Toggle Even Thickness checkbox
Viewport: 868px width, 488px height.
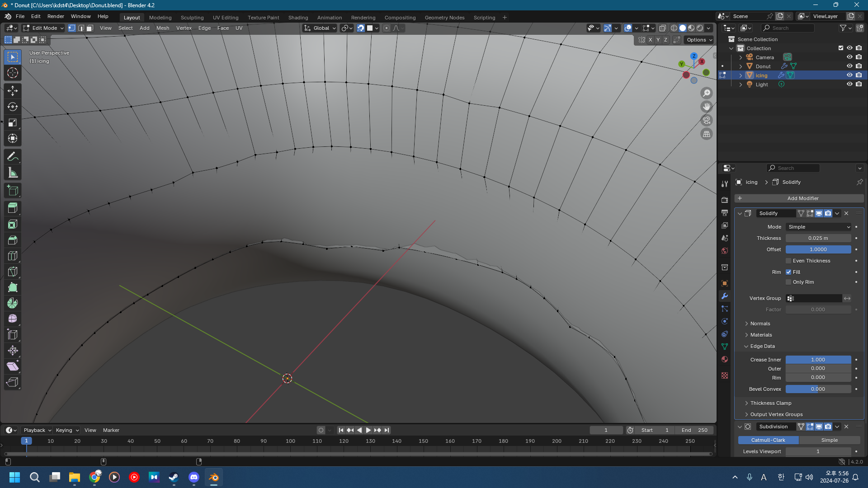click(x=788, y=261)
